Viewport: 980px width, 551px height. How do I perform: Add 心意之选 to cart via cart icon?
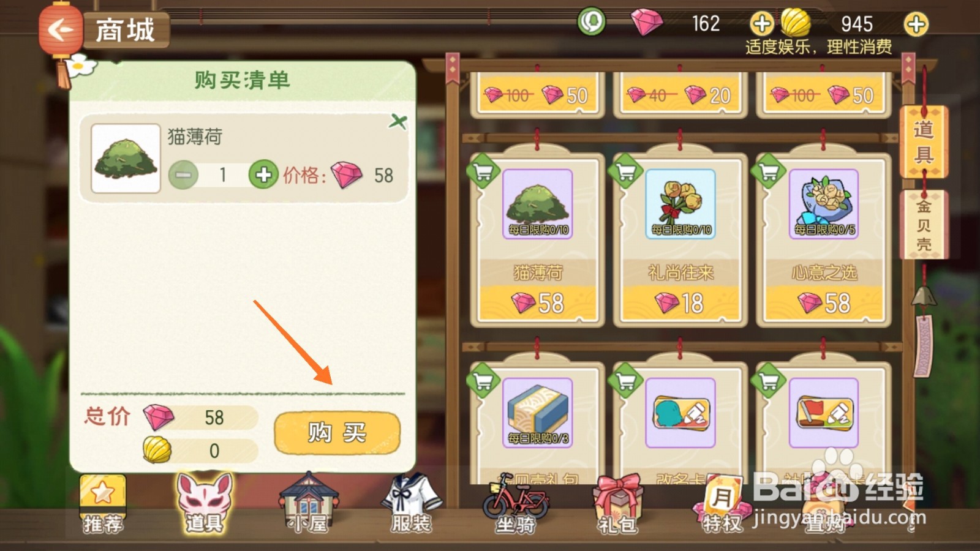tap(769, 171)
